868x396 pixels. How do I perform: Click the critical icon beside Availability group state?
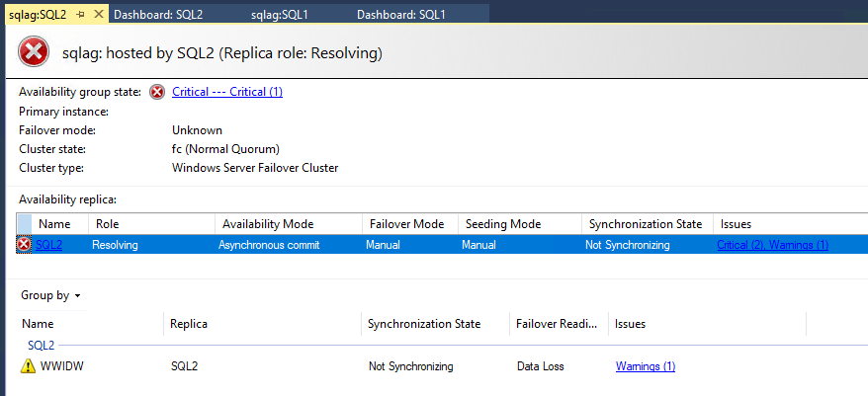tap(157, 92)
